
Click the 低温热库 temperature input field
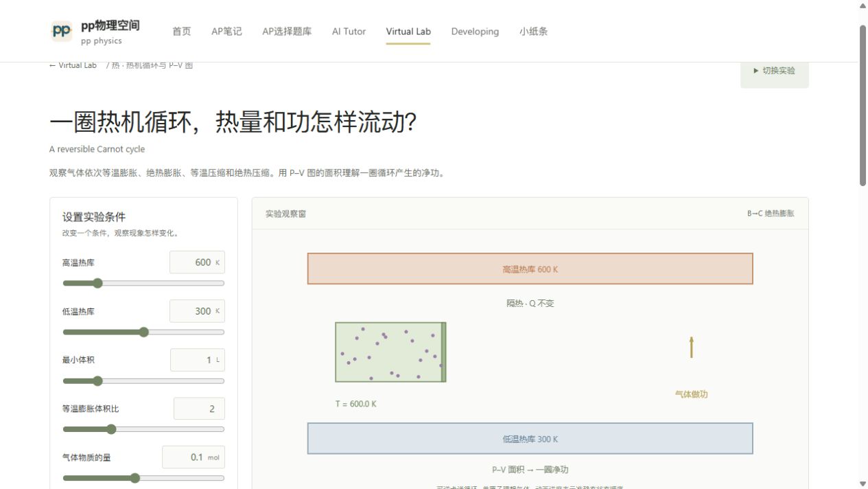click(197, 311)
